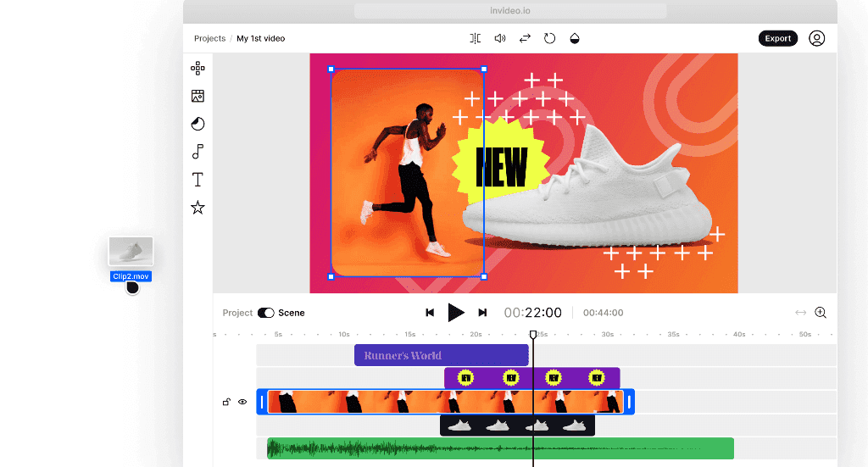Toggle the eye visibility of runner track
Viewport: 868px width, 467px height.
(242, 402)
